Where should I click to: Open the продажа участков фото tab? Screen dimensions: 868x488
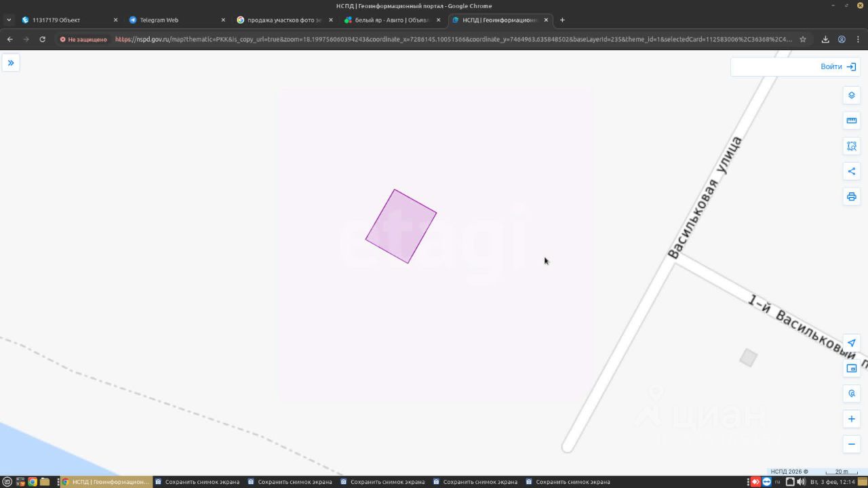tap(283, 20)
